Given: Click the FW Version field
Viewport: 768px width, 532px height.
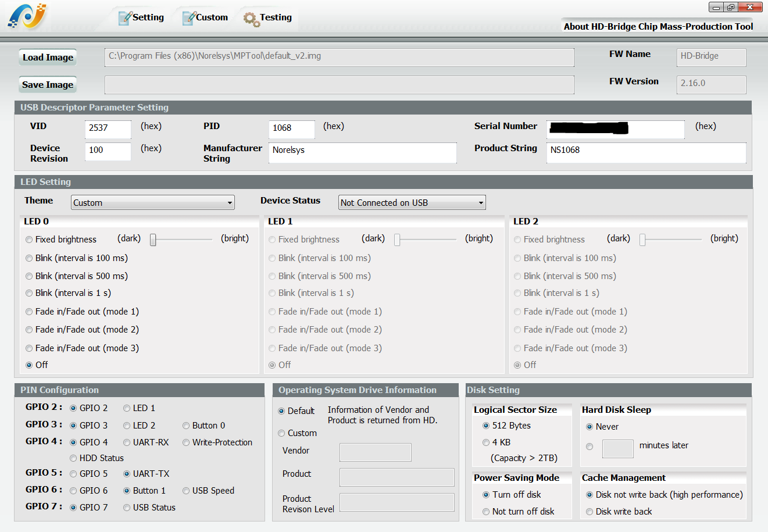Looking at the screenshot, I should [712, 84].
